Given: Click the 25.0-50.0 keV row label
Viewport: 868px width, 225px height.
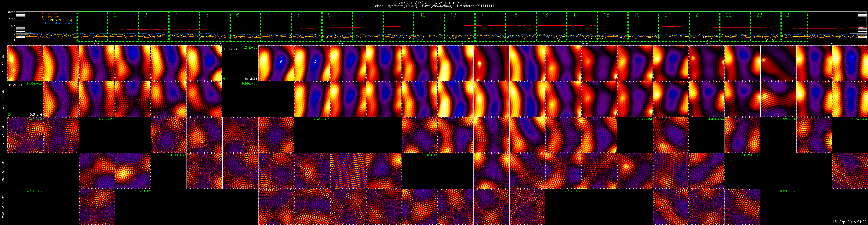Looking at the screenshot, I should tap(3, 171).
